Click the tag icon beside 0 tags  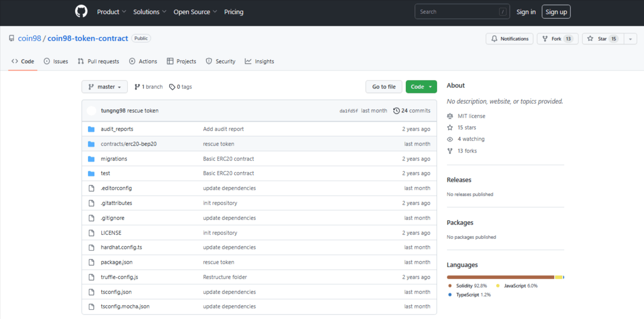[172, 87]
